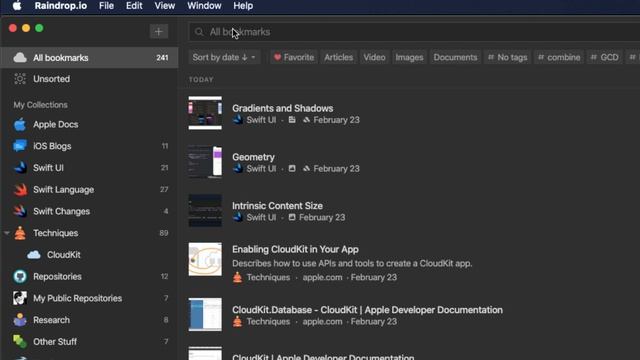This screenshot has width=640, height=360.
Task: Open the Sort by date dropdown
Action: click(224, 57)
